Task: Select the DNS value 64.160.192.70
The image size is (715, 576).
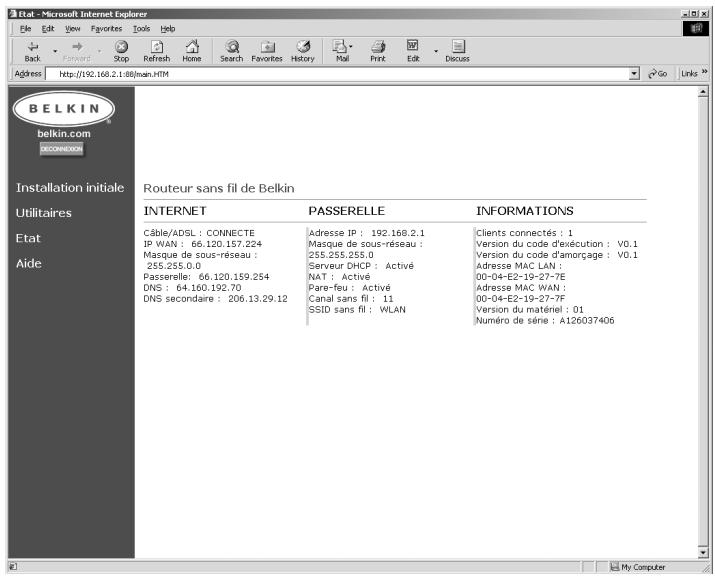Action: [209, 288]
